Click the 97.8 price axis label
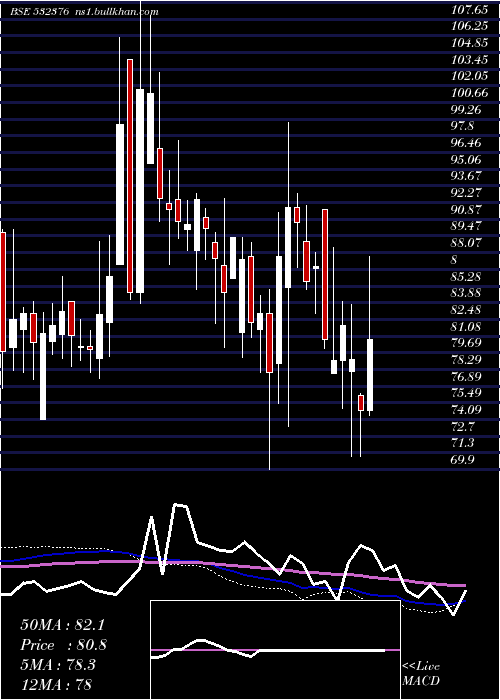The height and width of the screenshot is (700, 500). click(463, 126)
